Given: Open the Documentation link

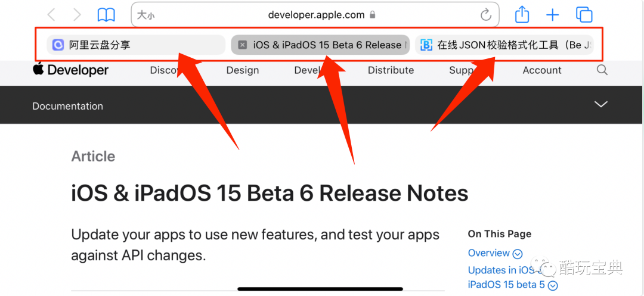Looking at the screenshot, I should (x=68, y=106).
